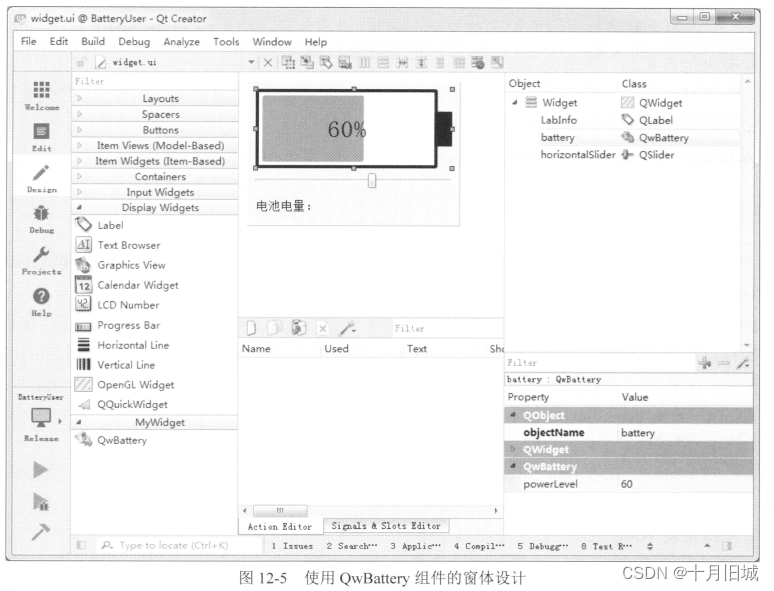774x591 pixels.
Task: Close the widget.ui document with X icon
Action: click(x=268, y=63)
